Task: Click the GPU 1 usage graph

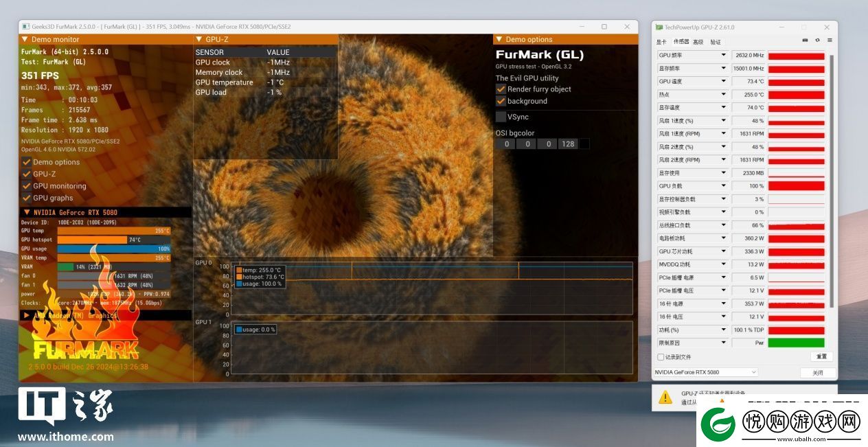Action: (432, 347)
